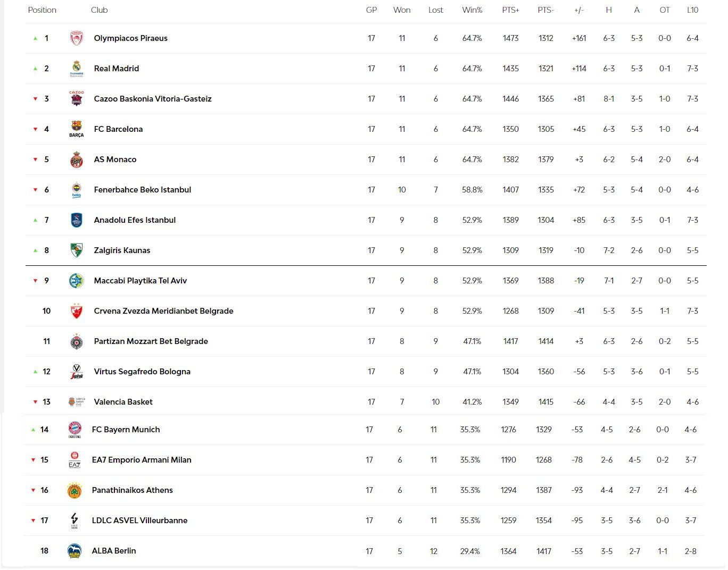Click the FC Bayern Munich crest
The image size is (728, 570).
click(75, 429)
